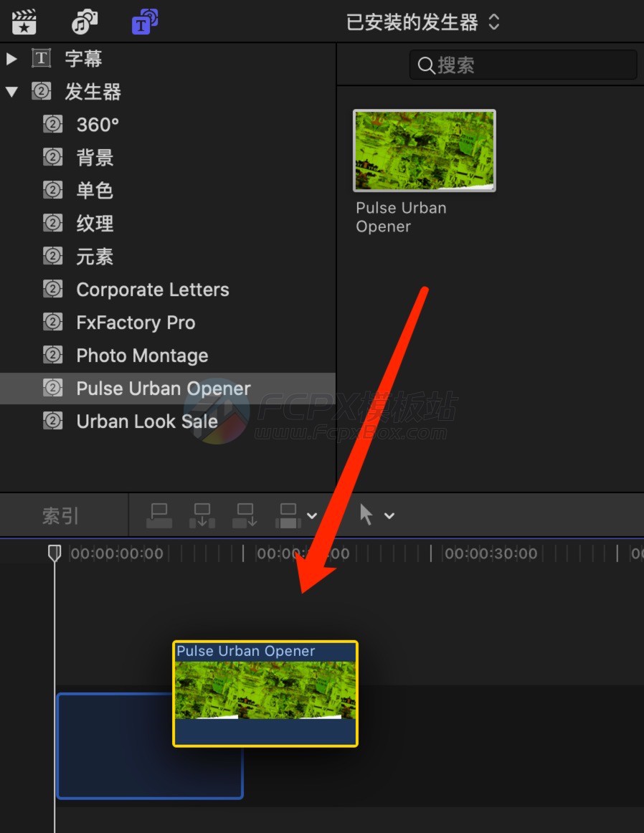Image resolution: width=644 pixels, height=833 pixels.
Task: Click the title icon beside 字幕
Action: click(42, 59)
